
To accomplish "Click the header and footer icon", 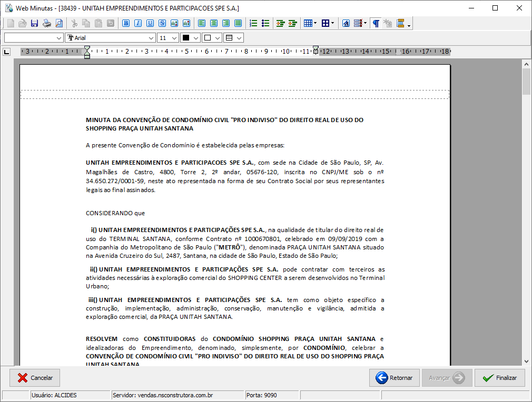I will [400, 23].
